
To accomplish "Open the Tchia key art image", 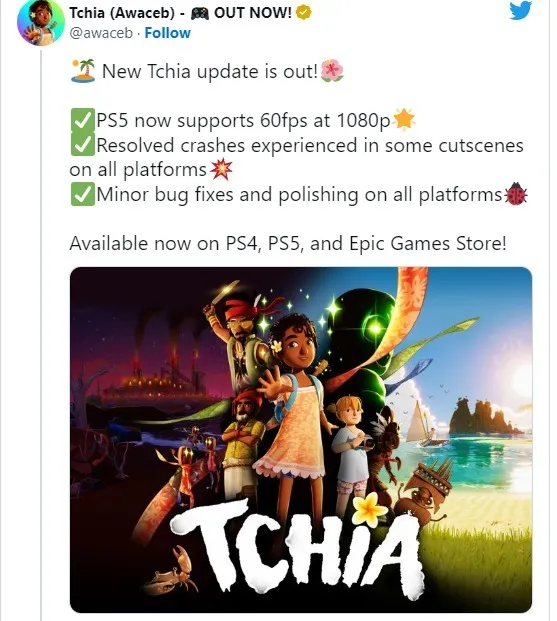I will click(x=301, y=440).
